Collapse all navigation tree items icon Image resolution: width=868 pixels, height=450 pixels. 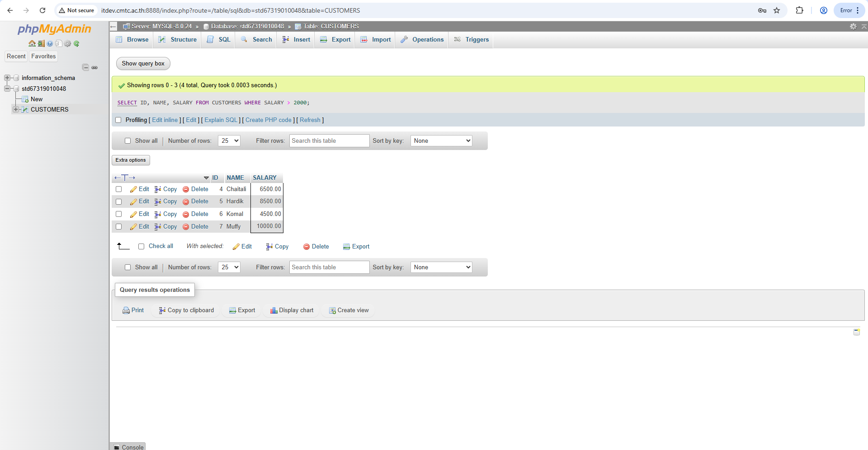[85, 67]
